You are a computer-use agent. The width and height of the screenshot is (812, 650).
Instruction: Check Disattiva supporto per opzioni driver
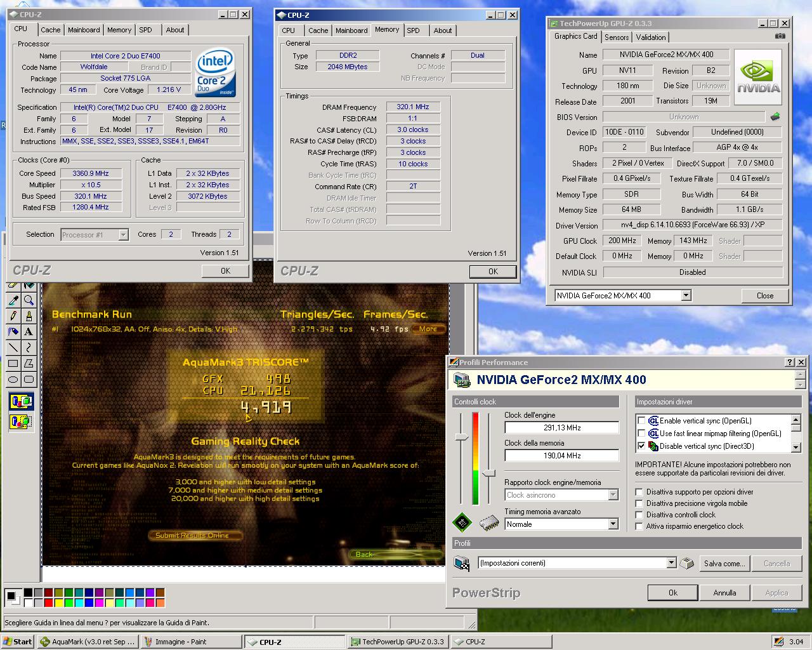[x=639, y=492]
